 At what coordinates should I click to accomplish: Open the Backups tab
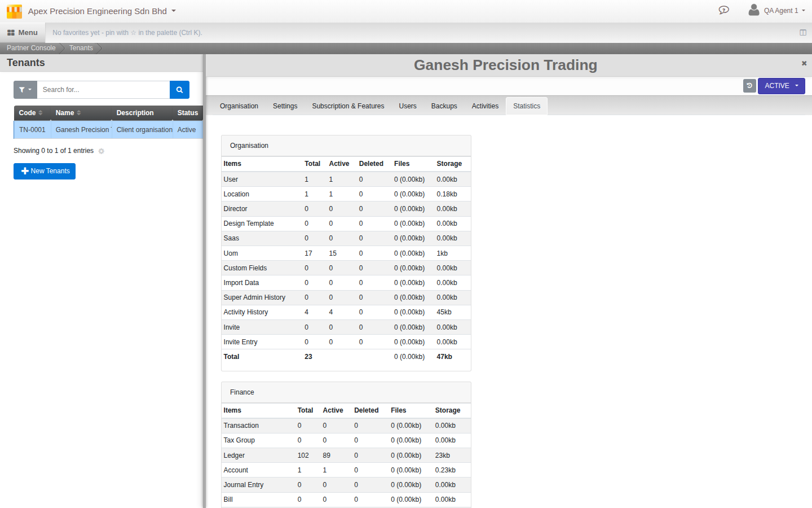coord(444,106)
